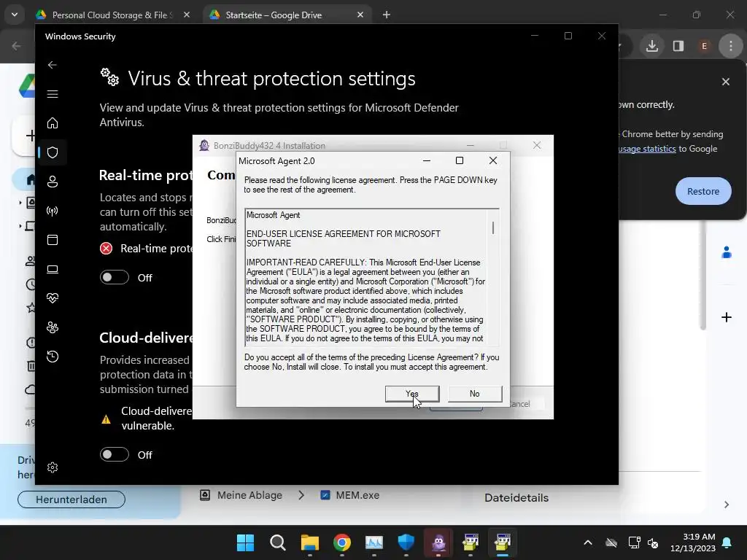The height and width of the screenshot is (560, 747).
Task: Open Protection history clock icon
Action: coord(53,357)
